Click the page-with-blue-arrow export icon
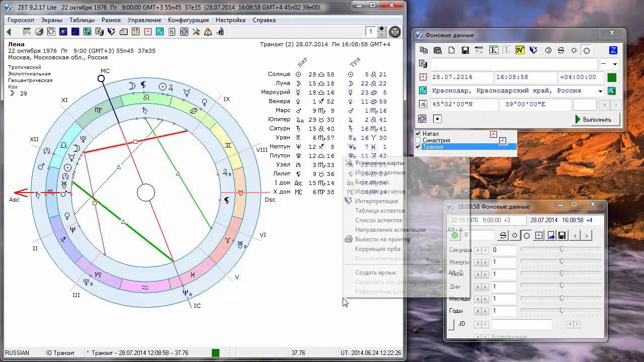Image resolution: width=644 pixels, height=362 pixels. (551, 235)
